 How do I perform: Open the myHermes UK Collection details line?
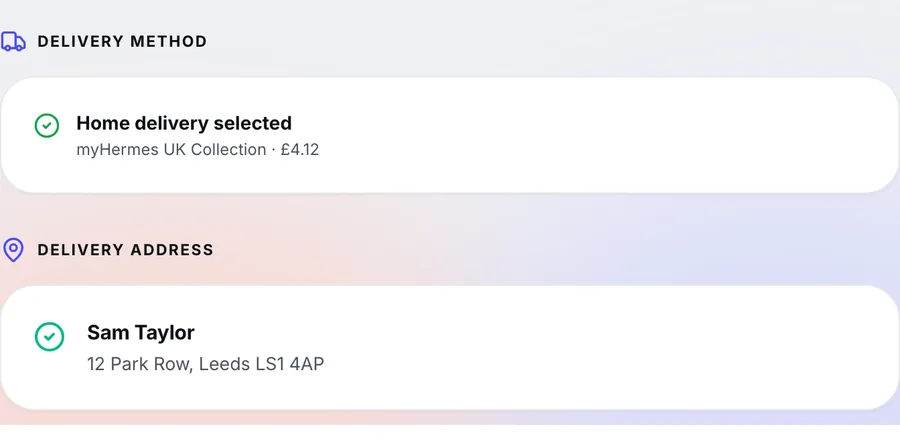click(197, 150)
